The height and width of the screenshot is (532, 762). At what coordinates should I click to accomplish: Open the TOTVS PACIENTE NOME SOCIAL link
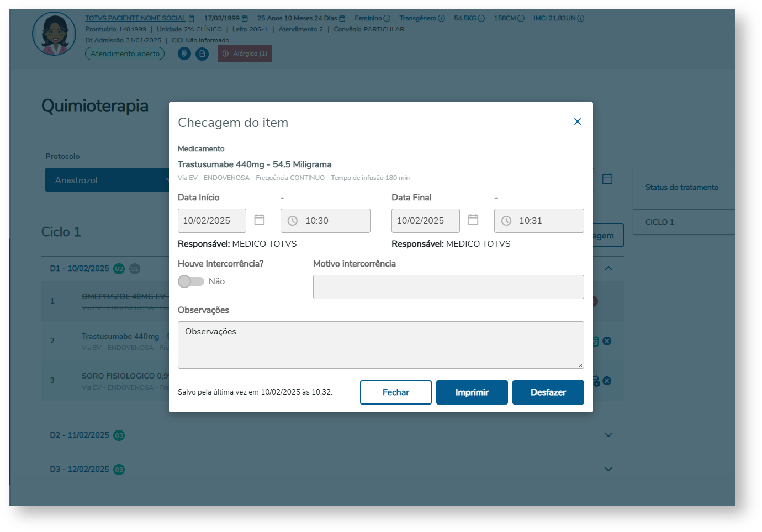pyautogui.click(x=135, y=18)
